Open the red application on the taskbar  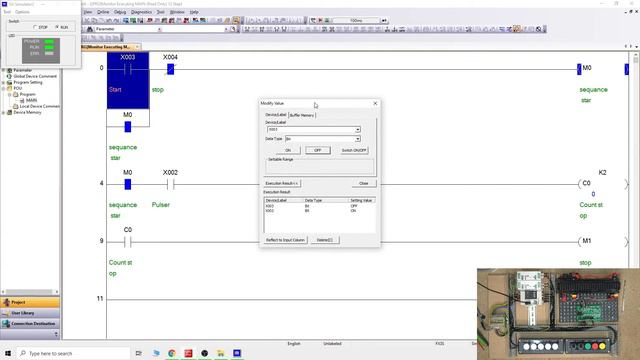pos(188,353)
